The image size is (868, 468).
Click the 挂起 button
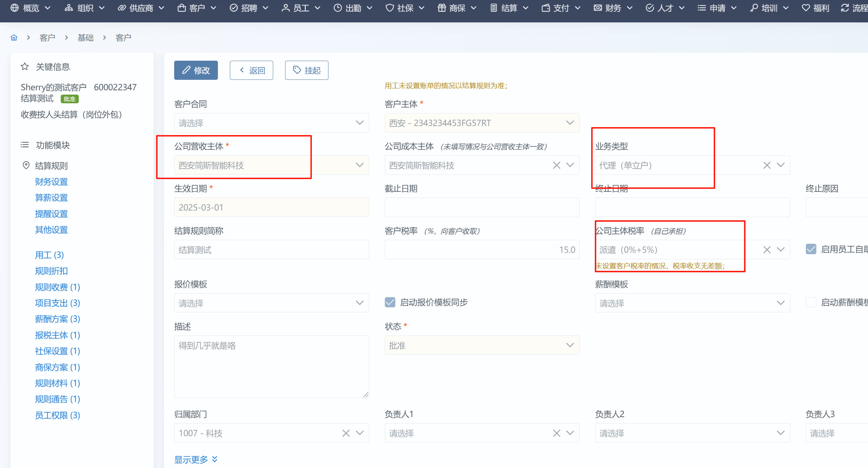click(x=306, y=70)
